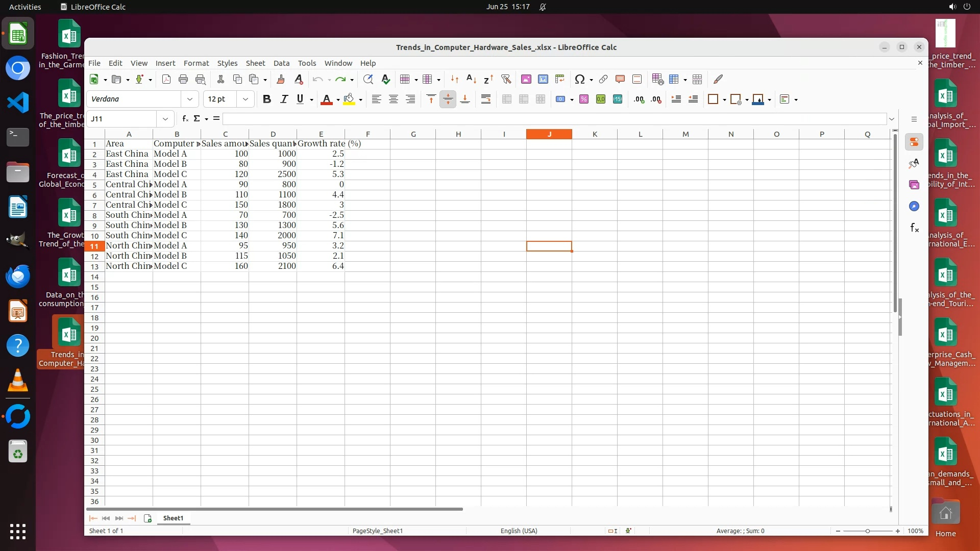Insert a chart using the toolbar icon
The width and height of the screenshot is (980, 551).
[x=543, y=79]
